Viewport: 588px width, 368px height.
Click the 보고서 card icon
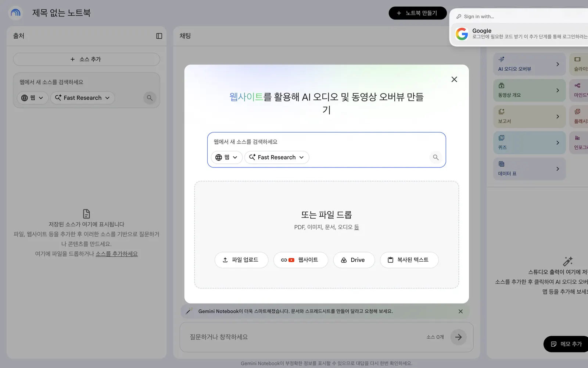point(501,112)
